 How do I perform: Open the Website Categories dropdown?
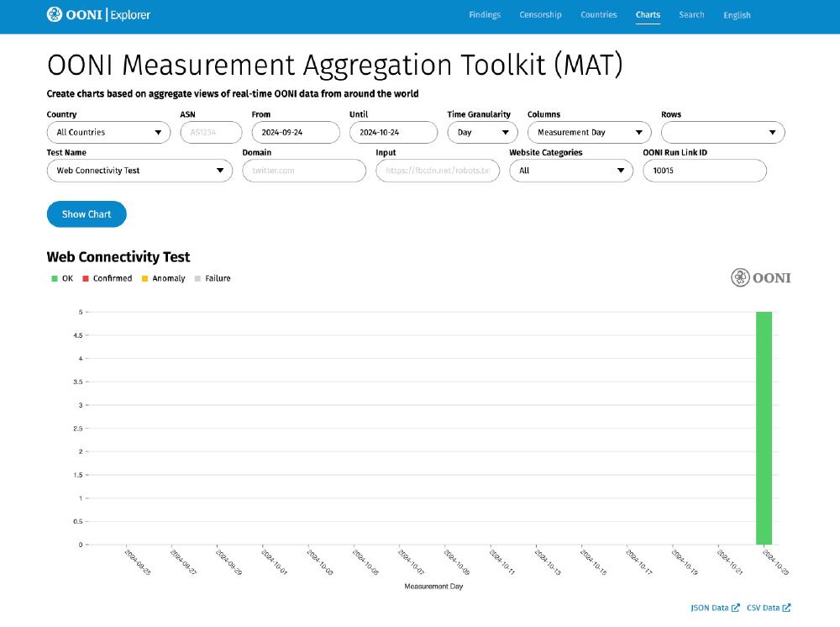pyautogui.click(x=571, y=171)
